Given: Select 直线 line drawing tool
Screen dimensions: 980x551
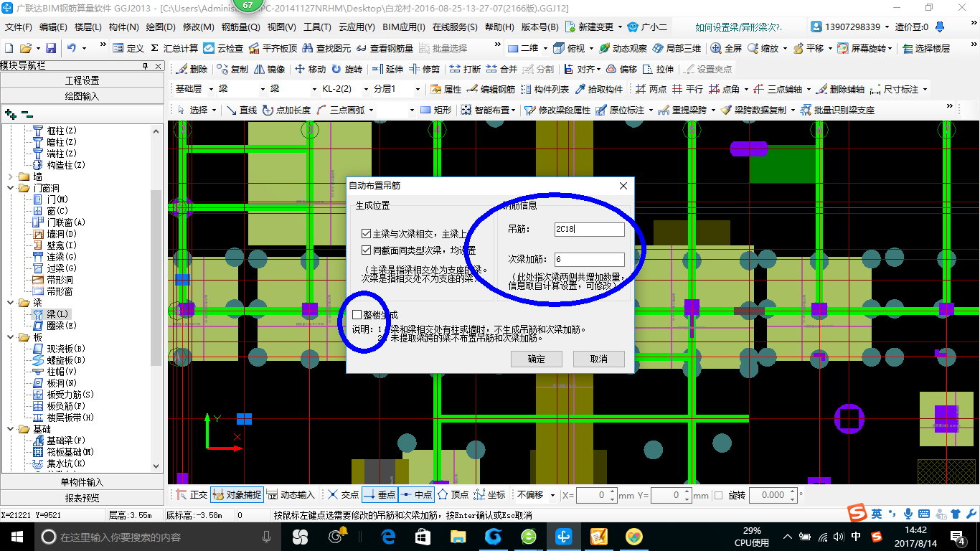Looking at the screenshot, I should point(242,110).
